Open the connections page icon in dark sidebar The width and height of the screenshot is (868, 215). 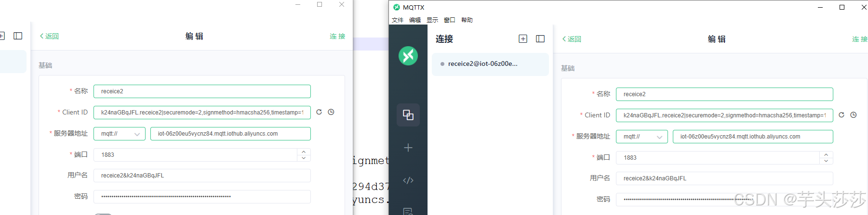click(x=408, y=115)
